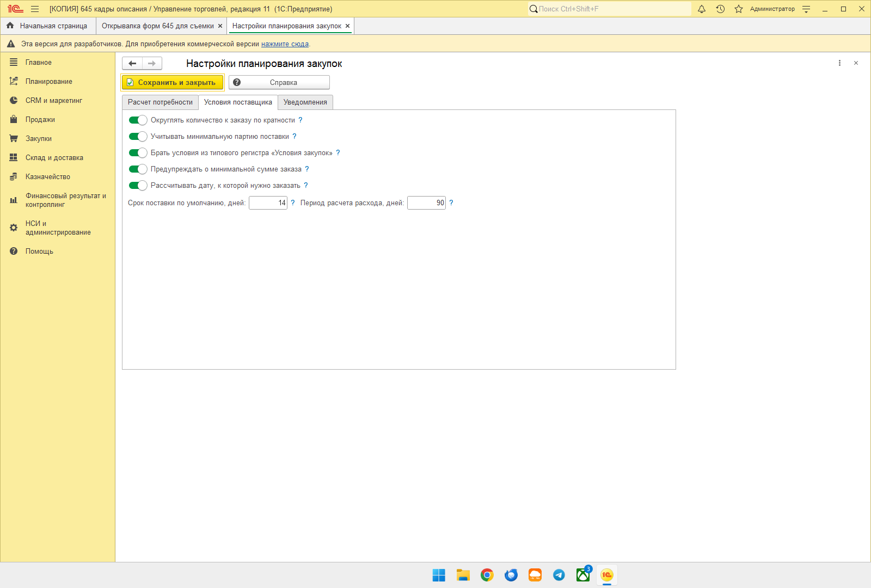
Task: Click the Сохранить и закрыть button
Action: tap(173, 83)
